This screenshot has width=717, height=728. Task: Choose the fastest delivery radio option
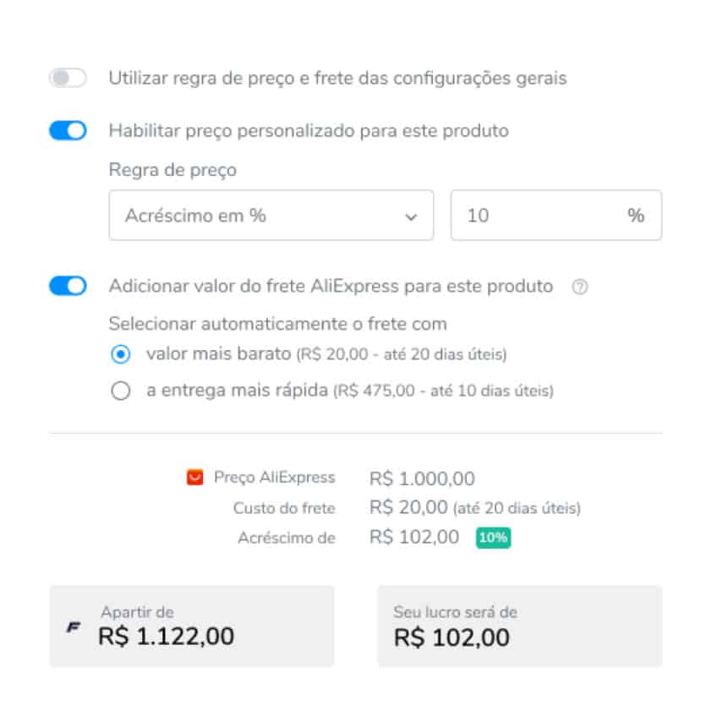pos(121,391)
